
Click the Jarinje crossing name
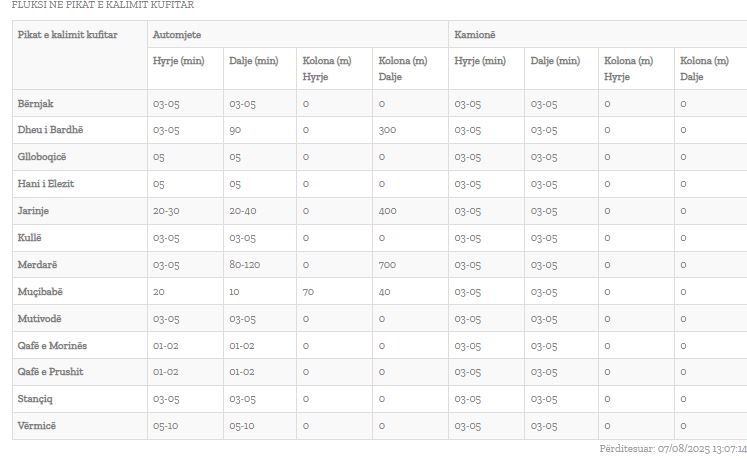pyautogui.click(x=34, y=211)
